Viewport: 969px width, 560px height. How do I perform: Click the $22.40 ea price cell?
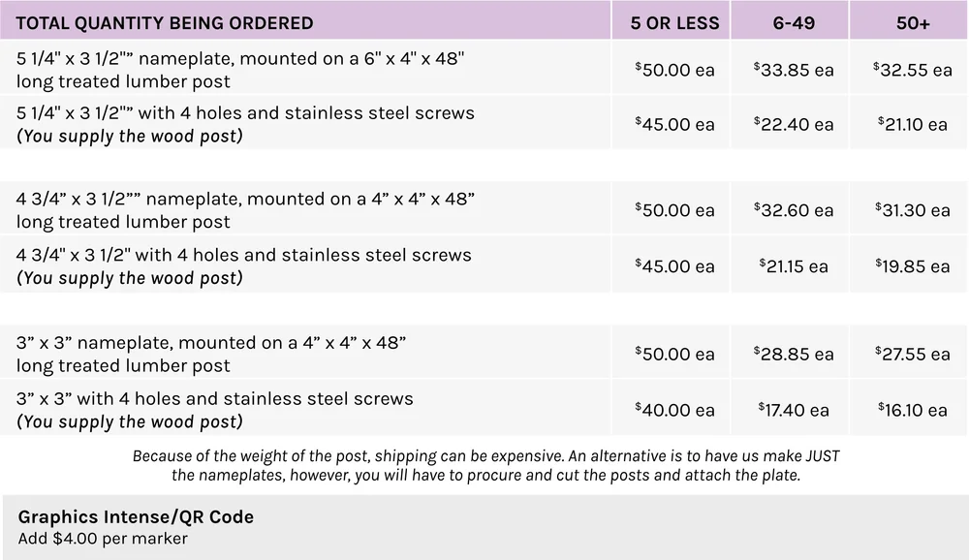(794, 124)
